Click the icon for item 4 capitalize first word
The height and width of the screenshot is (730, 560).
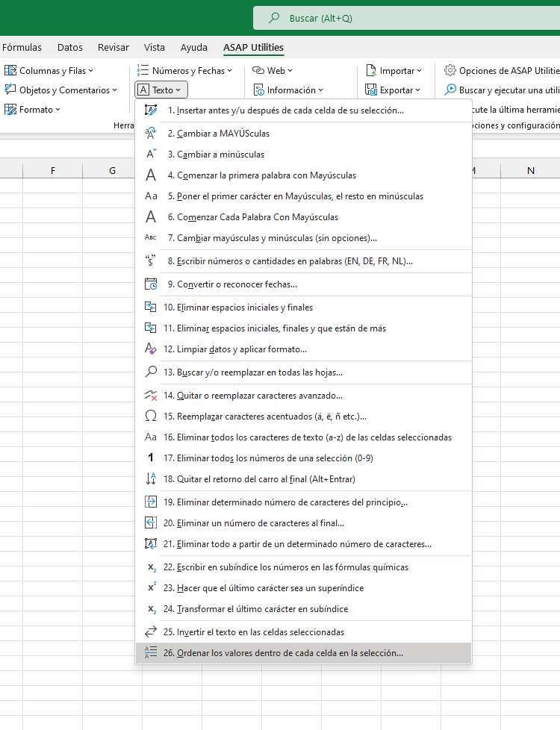click(151, 175)
